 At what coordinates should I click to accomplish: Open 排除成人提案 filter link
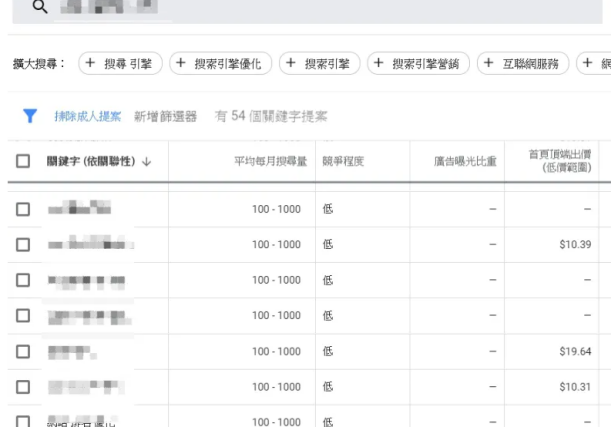(x=88, y=116)
